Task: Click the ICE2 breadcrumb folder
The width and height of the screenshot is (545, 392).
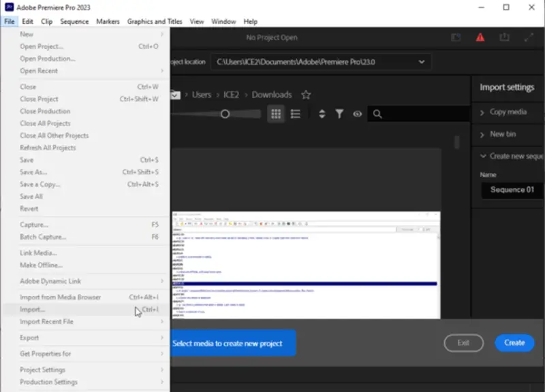Action: pos(231,95)
